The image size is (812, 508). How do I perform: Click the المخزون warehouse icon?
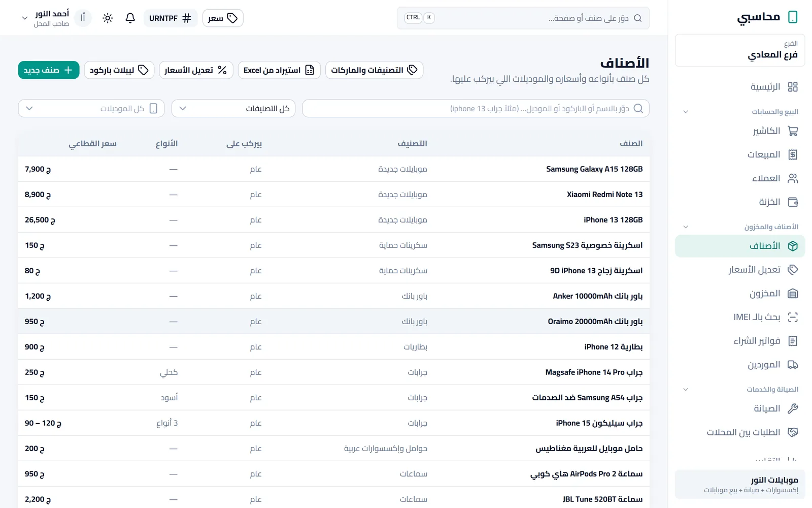coord(793,294)
